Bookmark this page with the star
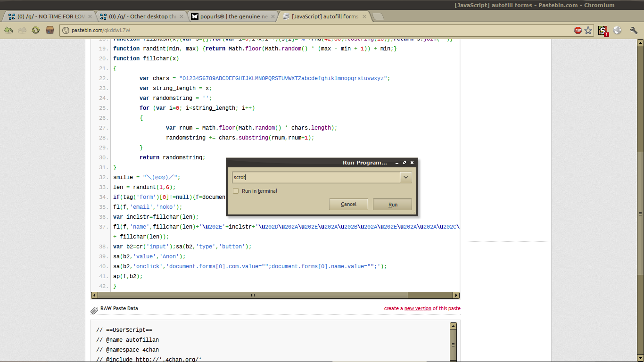 (x=588, y=30)
